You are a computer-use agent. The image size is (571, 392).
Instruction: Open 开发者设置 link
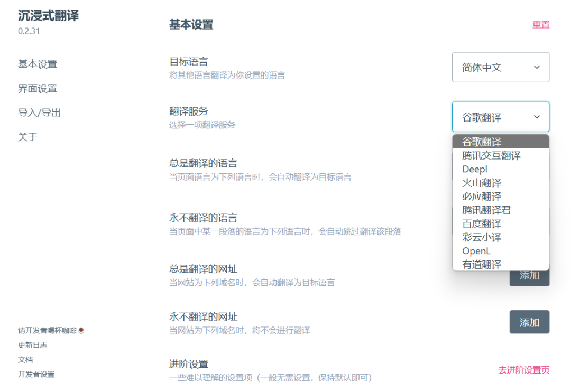tap(36, 374)
